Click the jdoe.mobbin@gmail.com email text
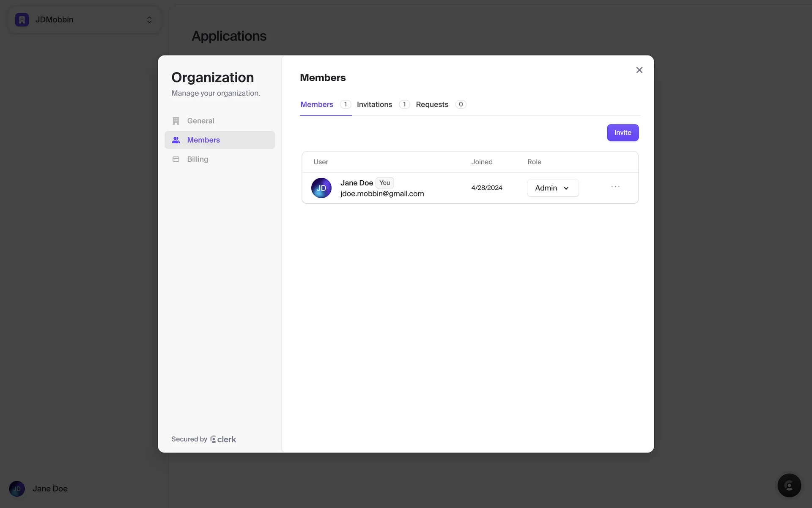Image resolution: width=812 pixels, height=508 pixels. pyautogui.click(x=382, y=194)
